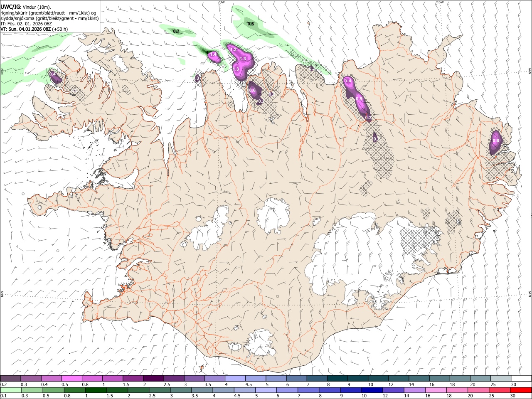
Task: Pick the 0.3–0.4 purple snow swatch
Action: tap(31, 379)
